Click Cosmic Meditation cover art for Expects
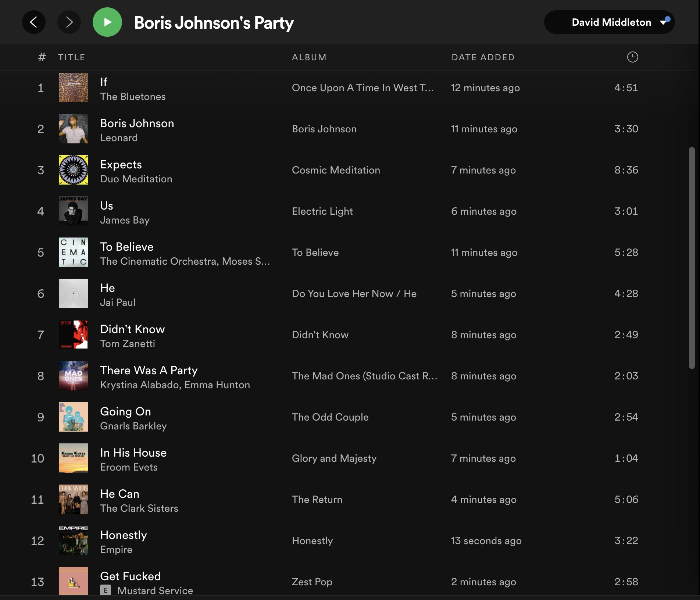Image resolution: width=700 pixels, height=600 pixels. click(x=74, y=170)
